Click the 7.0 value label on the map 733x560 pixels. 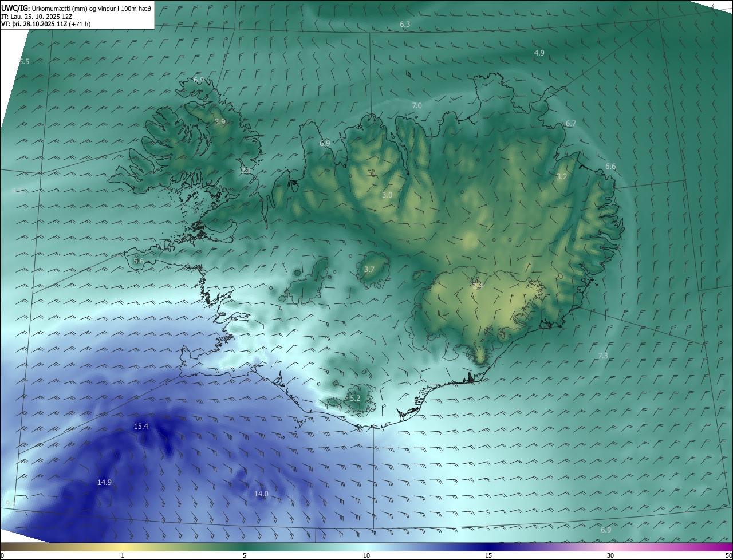(x=417, y=106)
